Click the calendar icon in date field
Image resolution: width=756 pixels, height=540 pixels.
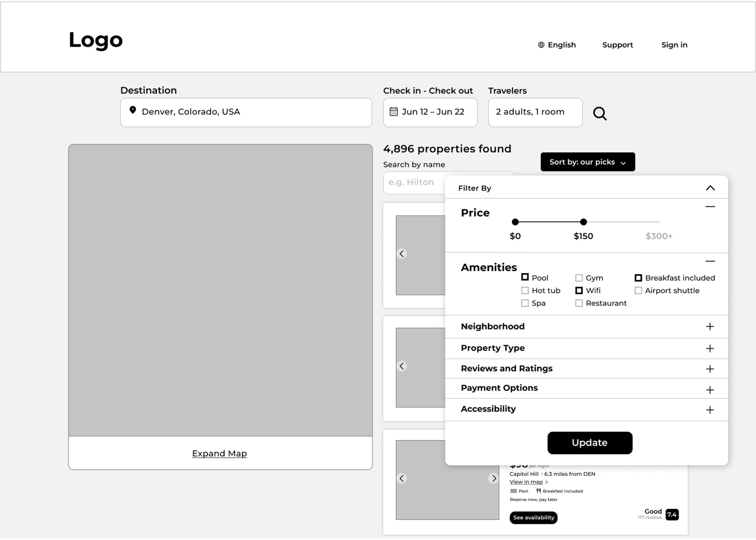tap(393, 112)
